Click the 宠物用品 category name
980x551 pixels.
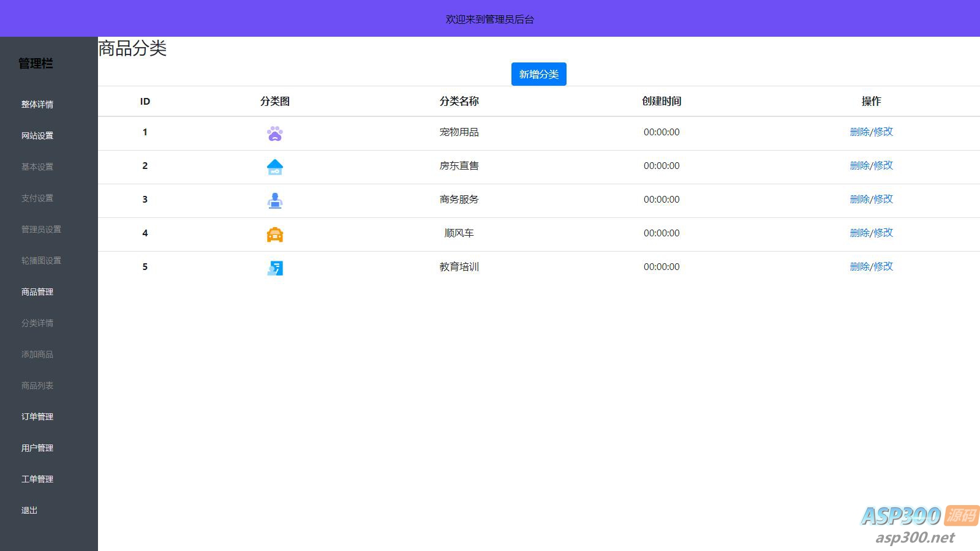(459, 132)
